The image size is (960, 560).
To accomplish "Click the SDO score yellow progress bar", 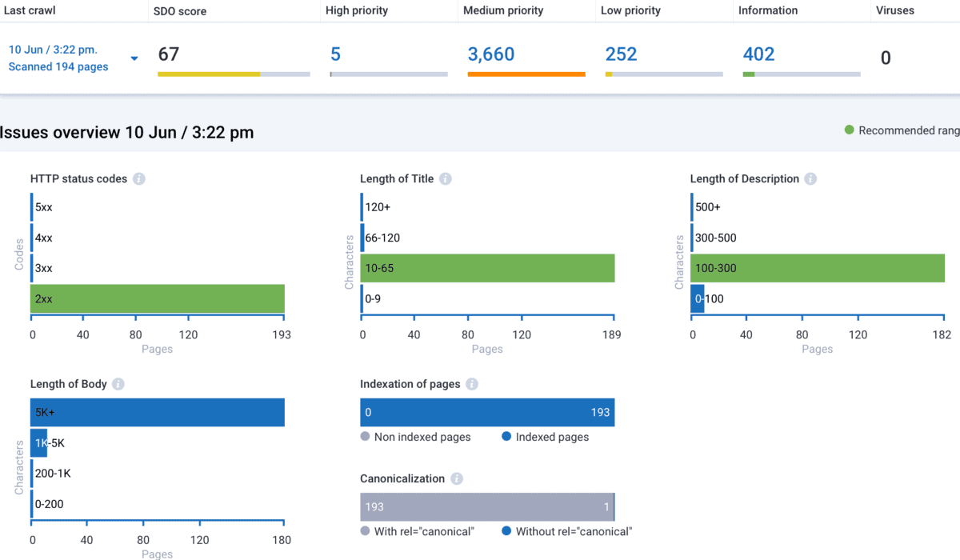I will coord(210,74).
